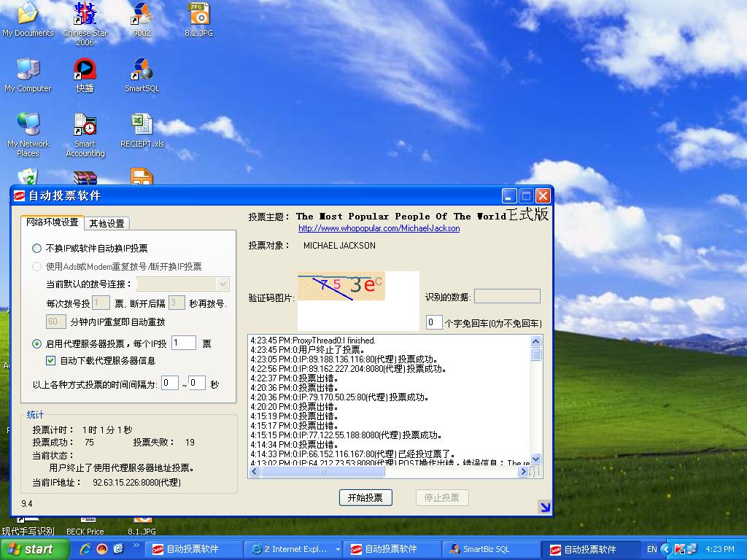Image resolution: width=747 pixels, height=560 pixels.
Task: Click the log list scroll-down arrow
Action: pyautogui.click(x=536, y=459)
